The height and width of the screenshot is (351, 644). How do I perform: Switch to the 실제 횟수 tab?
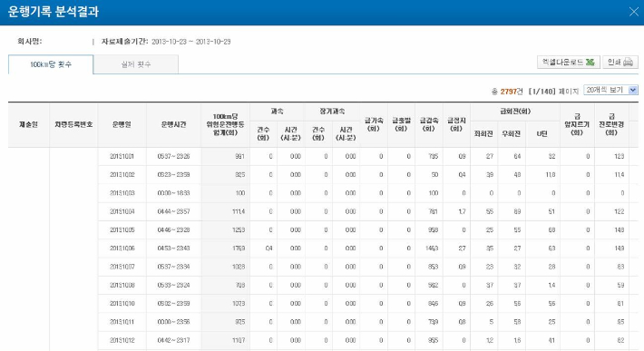(x=136, y=64)
